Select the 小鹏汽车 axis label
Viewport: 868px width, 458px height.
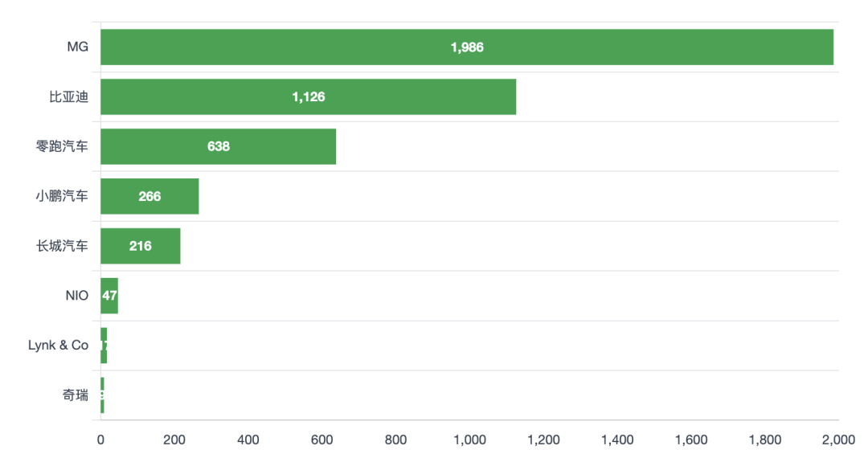click(62, 196)
